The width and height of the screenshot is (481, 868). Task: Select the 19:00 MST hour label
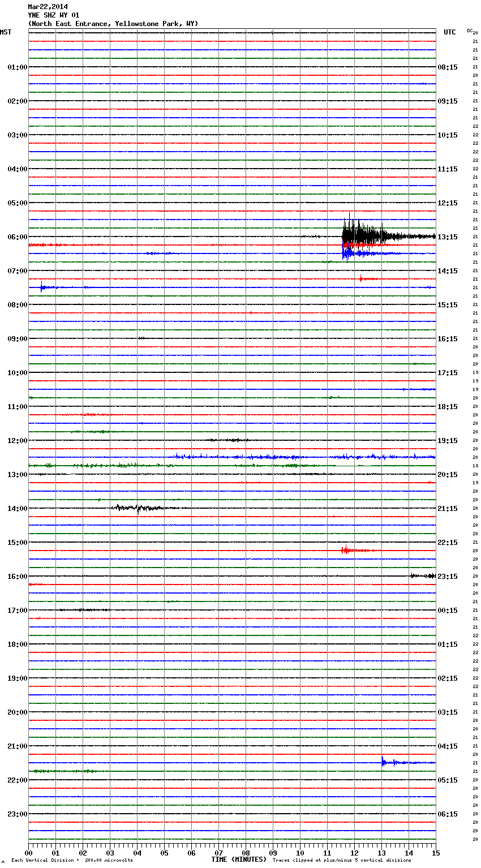(x=17, y=678)
